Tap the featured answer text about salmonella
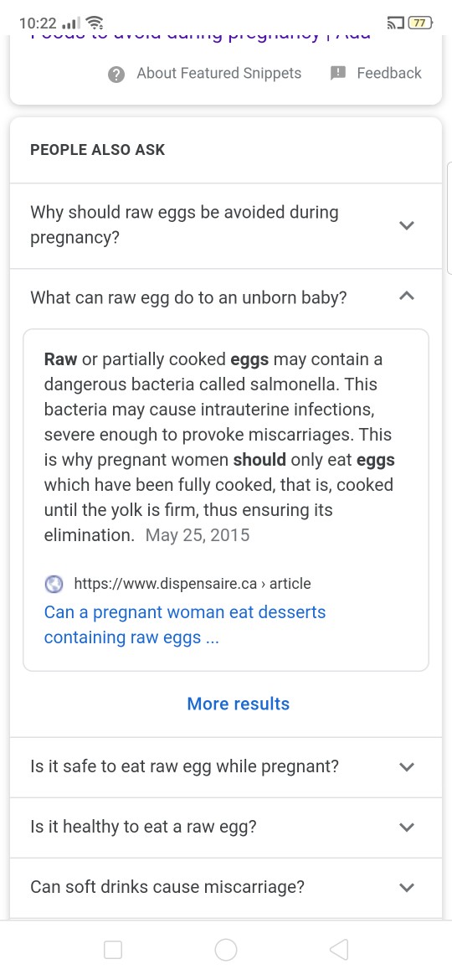The height and width of the screenshot is (980, 452). point(219,447)
